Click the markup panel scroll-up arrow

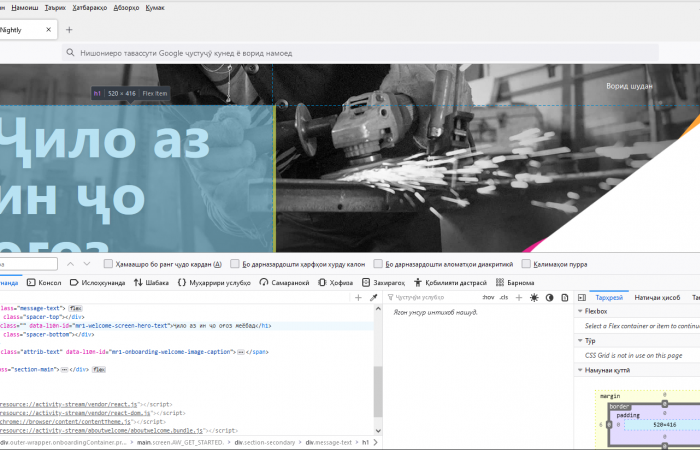pyautogui.click(x=378, y=308)
